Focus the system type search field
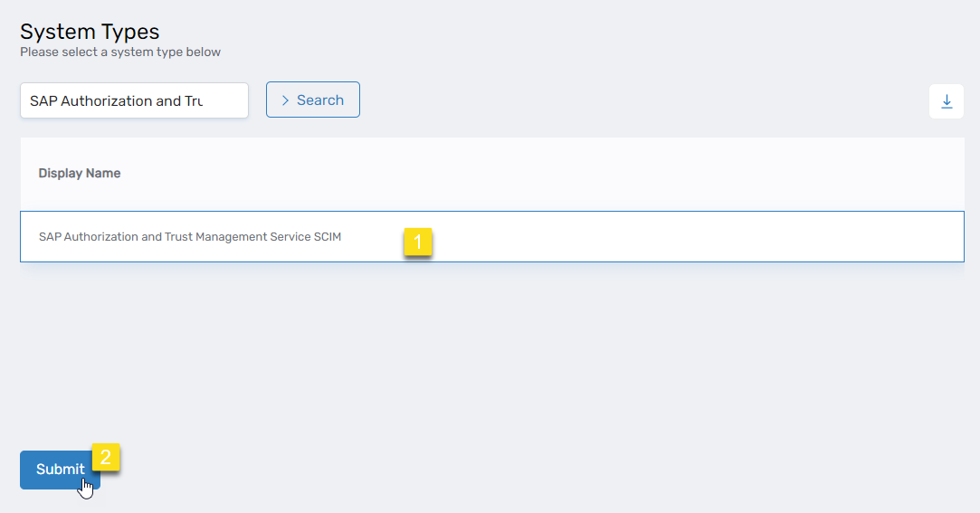This screenshot has width=980, height=513. (134, 100)
